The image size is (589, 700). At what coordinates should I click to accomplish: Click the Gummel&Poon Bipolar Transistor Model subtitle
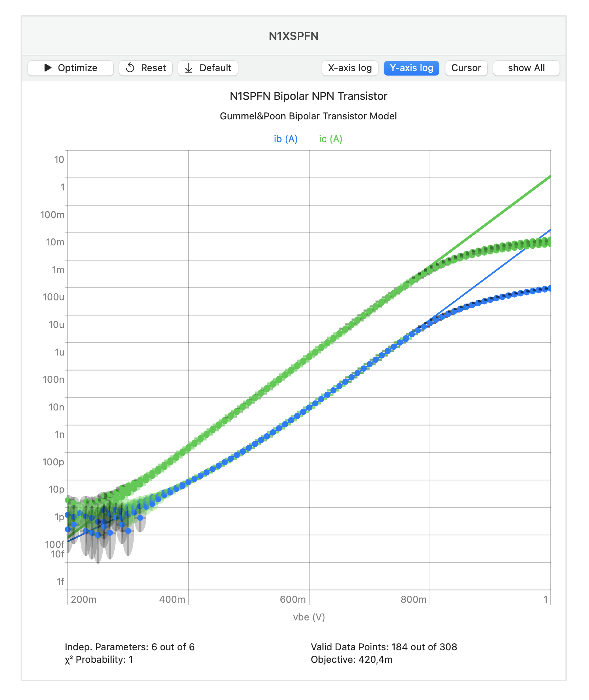click(x=308, y=116)
